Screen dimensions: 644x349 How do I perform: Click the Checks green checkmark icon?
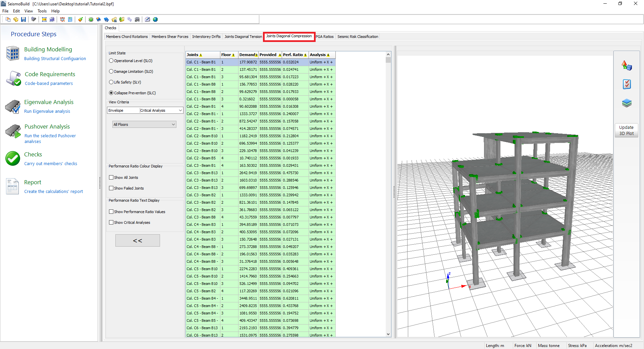click(x=13, y=158)
